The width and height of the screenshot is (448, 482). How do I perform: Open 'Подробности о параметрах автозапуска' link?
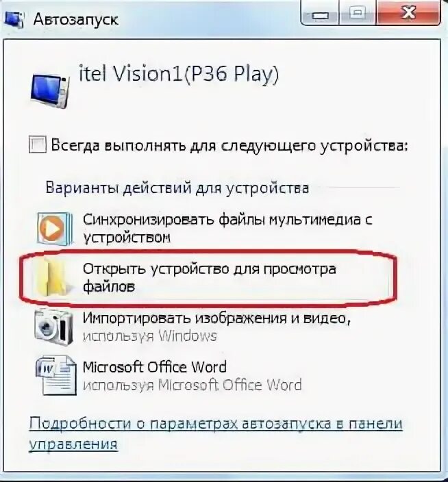(216, 434)
